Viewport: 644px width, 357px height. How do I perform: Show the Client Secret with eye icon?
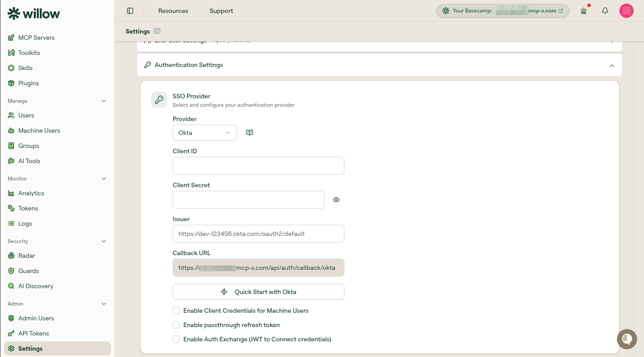tap(336, 200)
